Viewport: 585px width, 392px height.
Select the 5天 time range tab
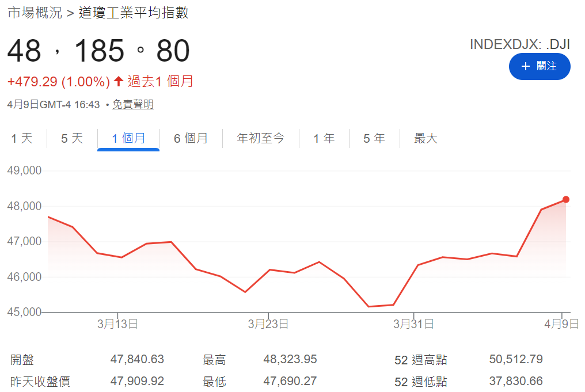point(70,138)
